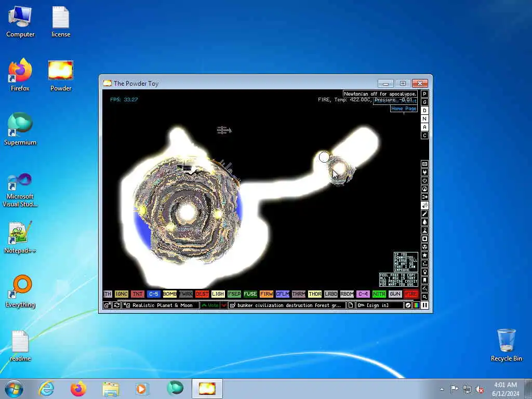Select the Notepad++ desktop shortcut
The image size is (532, 399).
click(x=20, y=237)
